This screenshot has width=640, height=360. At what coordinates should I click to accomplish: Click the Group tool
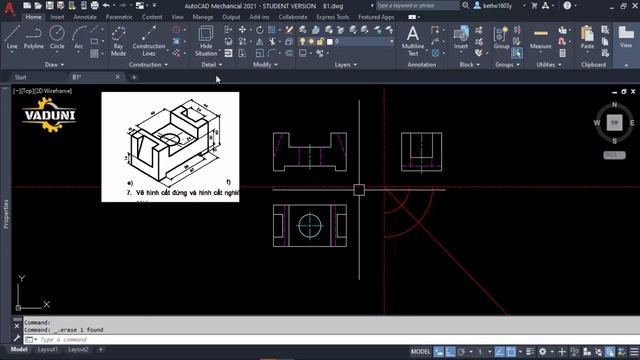[501, 38]
